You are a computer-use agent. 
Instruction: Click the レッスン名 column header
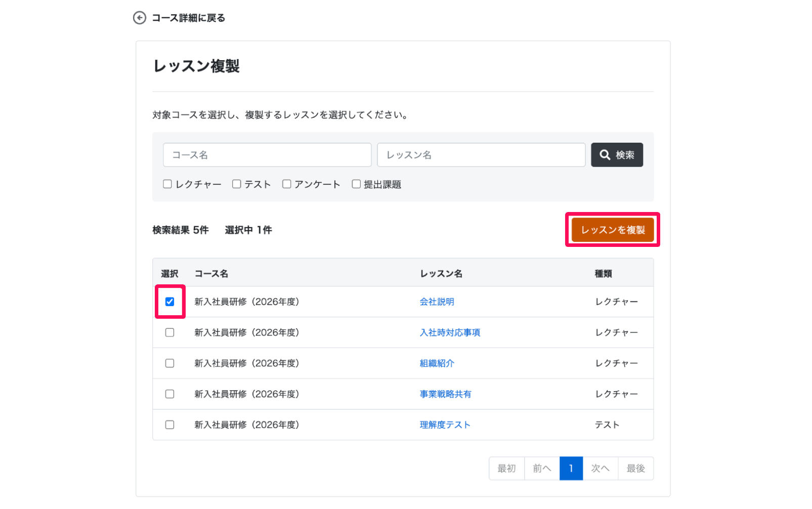click(441, 274)
